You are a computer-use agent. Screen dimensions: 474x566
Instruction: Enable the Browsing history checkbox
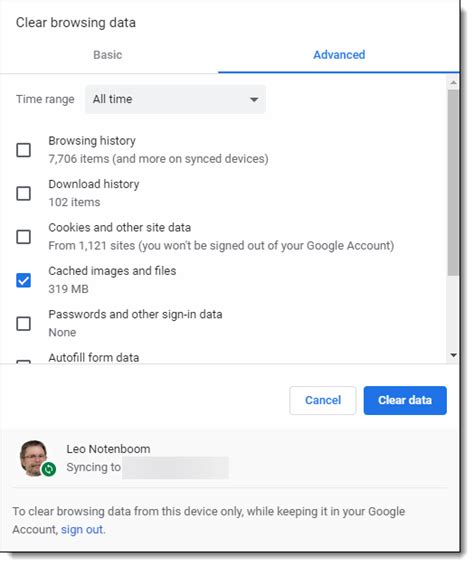[23, 150]
